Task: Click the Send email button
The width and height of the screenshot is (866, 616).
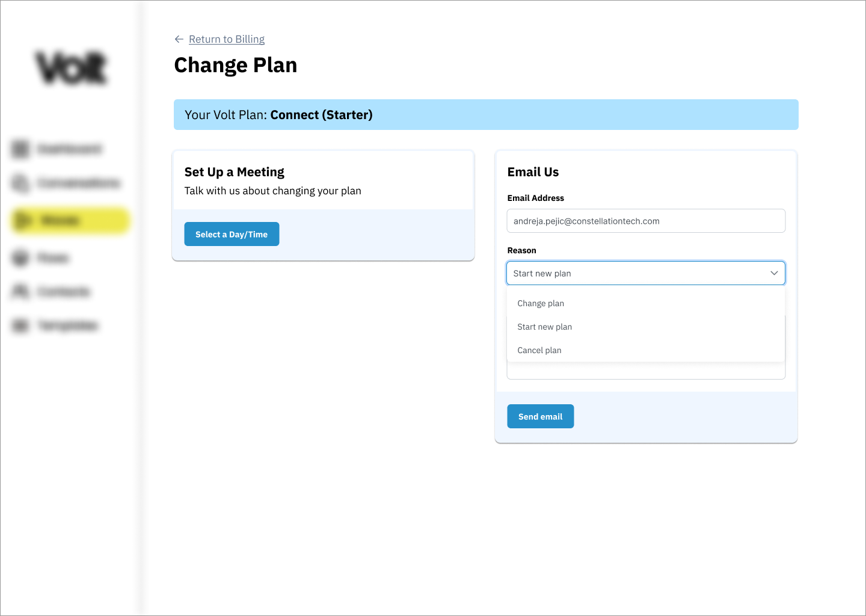Action: [541, 416]
